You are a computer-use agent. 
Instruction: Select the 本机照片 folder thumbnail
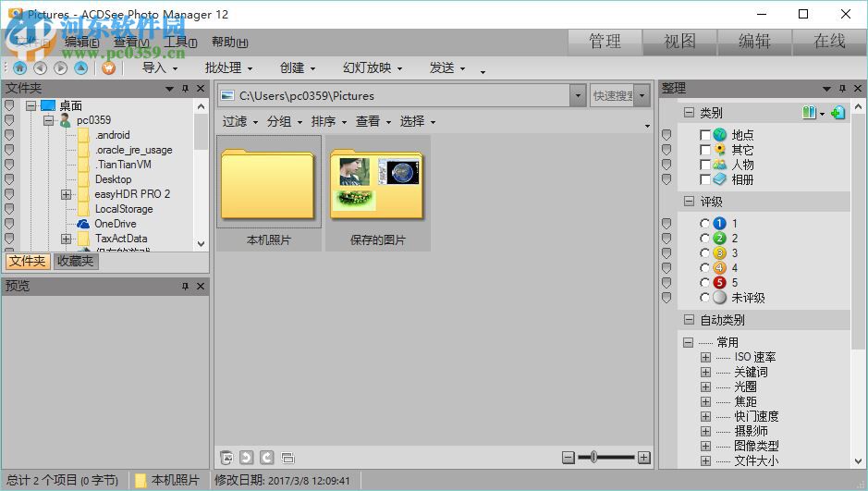pos(268,194)
